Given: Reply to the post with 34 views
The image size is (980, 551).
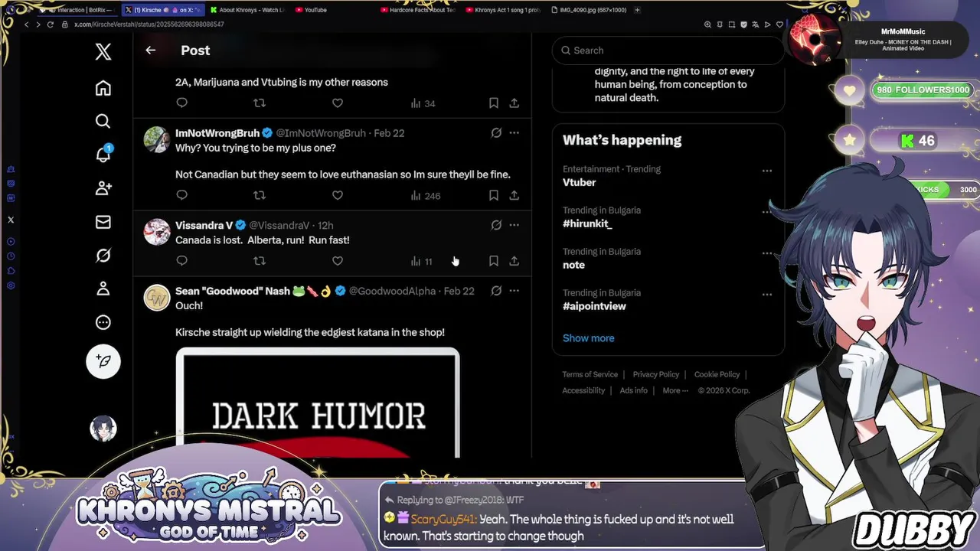Looking at the screenshot, I should tap(182, 103).
